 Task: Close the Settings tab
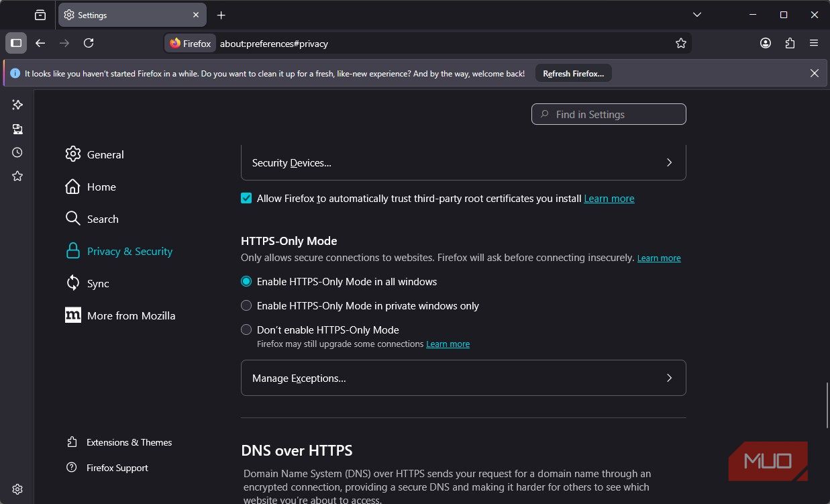pos(196,15)
